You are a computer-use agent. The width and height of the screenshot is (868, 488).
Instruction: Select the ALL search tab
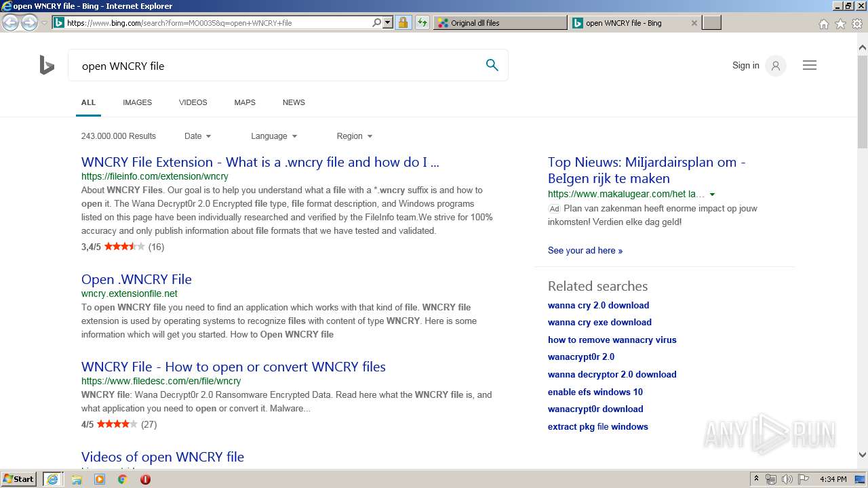88,102
